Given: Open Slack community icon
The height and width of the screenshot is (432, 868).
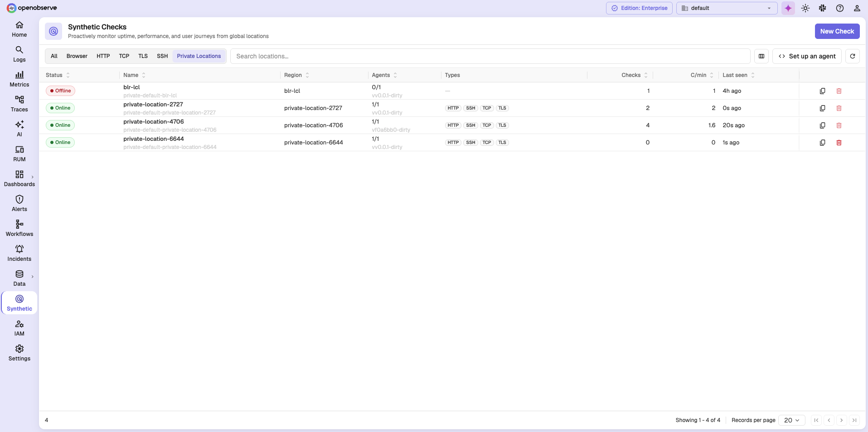Looking at the screenshot, I should coord(823,8).
